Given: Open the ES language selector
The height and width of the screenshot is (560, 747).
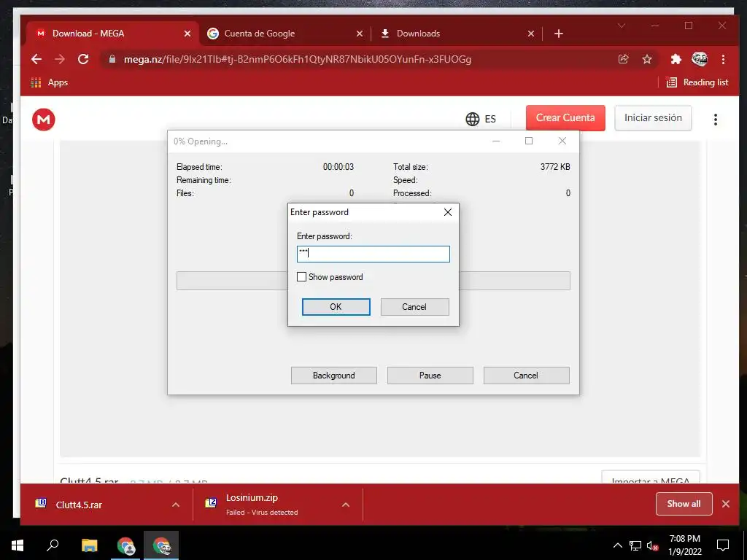Looking at the screenshot, I should click(x=480, y=119).
